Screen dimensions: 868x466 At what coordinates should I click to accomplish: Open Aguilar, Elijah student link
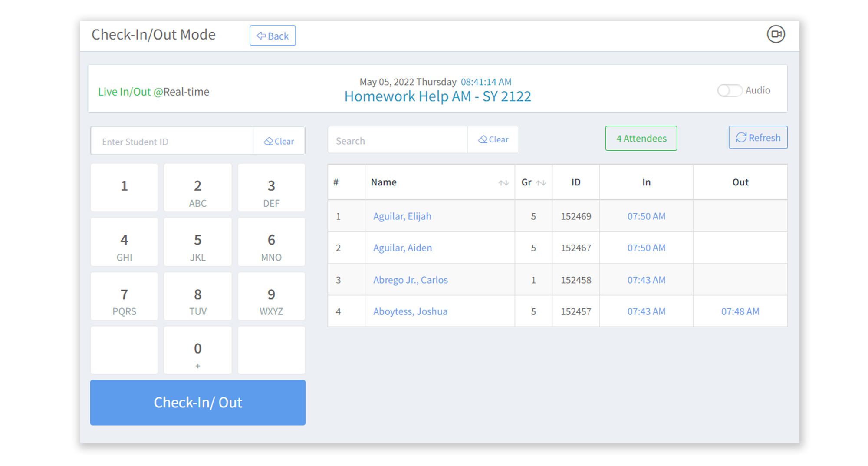pos(402,216)
